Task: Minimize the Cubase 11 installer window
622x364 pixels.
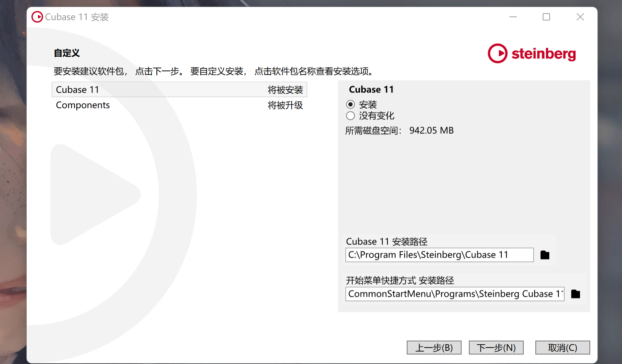Action: click(513, 17)
